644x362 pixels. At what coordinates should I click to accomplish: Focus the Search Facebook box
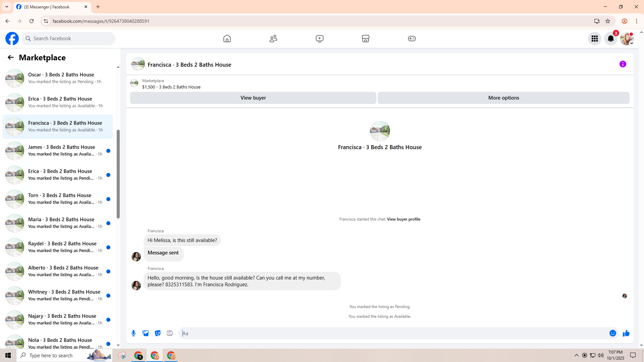pos(68,39)
